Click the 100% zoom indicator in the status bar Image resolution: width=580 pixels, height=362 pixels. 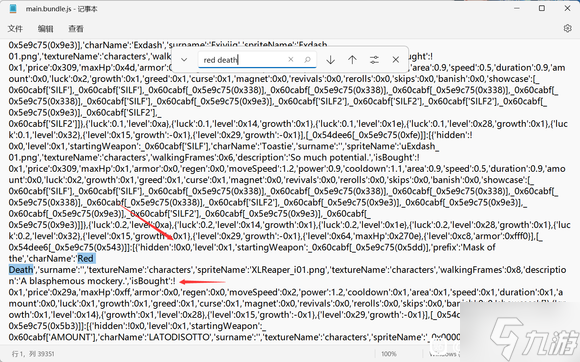[x=389, y=354]
